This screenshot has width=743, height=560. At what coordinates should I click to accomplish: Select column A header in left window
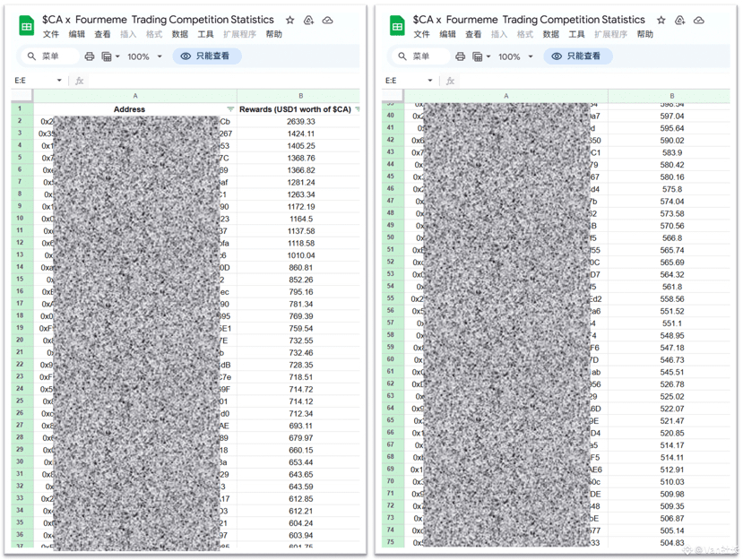135,96
